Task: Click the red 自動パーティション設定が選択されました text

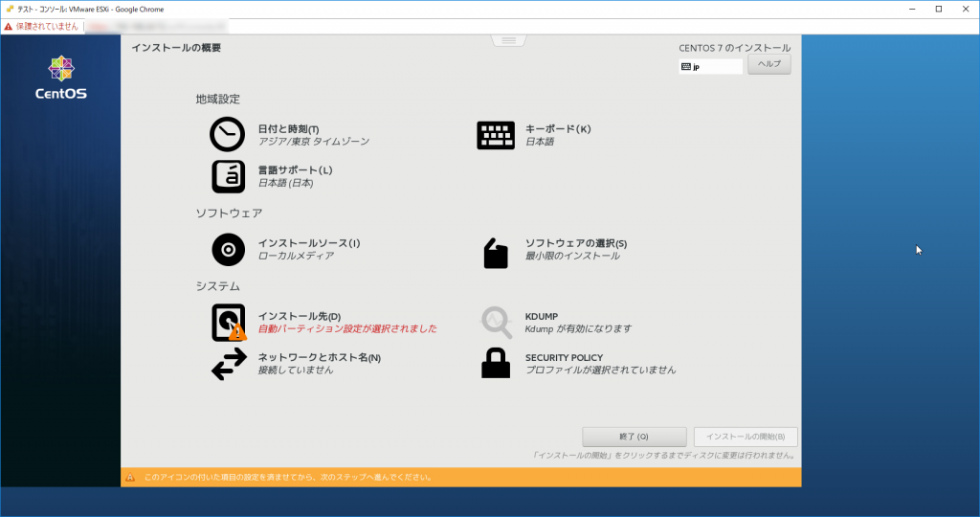Action: click(347, 328)
